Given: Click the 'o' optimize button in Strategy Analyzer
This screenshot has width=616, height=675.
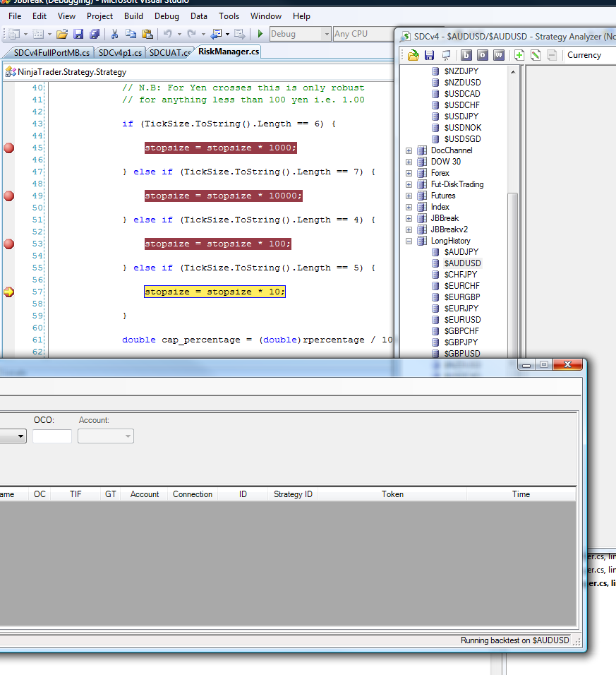Looking at the screenshot, I should click(x=483, y=55).
